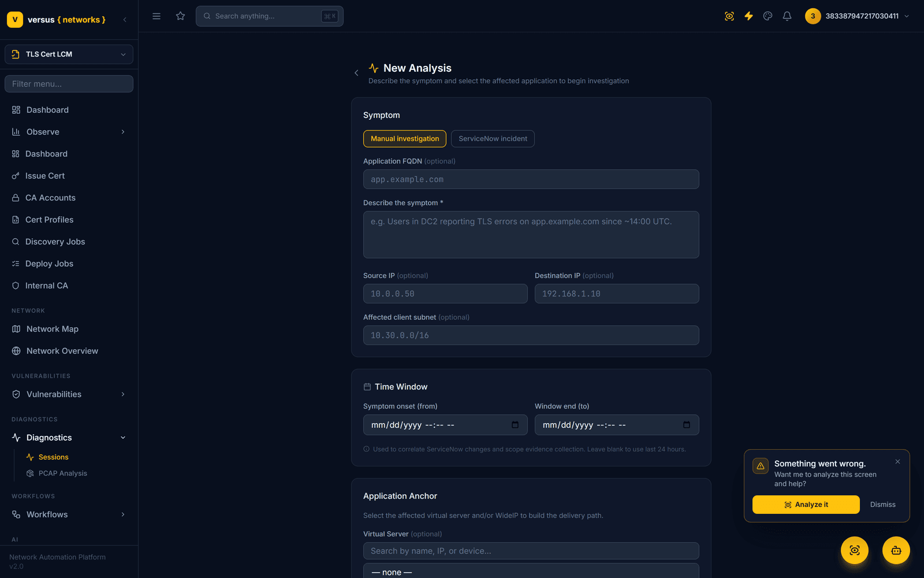Go to Issue Cert in the sidebar

pyautogui.click(x=69, y=176)
